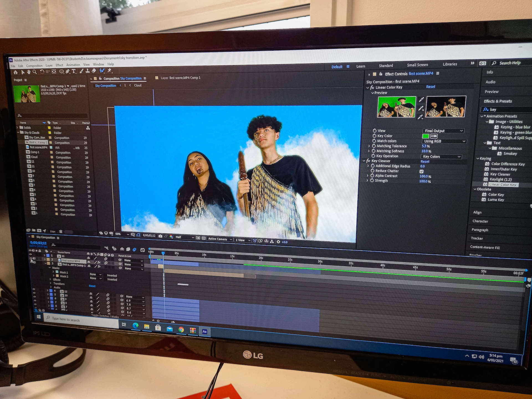532x399 pixels.
Task: Open the Active Camera dropdown
Action: point(220,239)
